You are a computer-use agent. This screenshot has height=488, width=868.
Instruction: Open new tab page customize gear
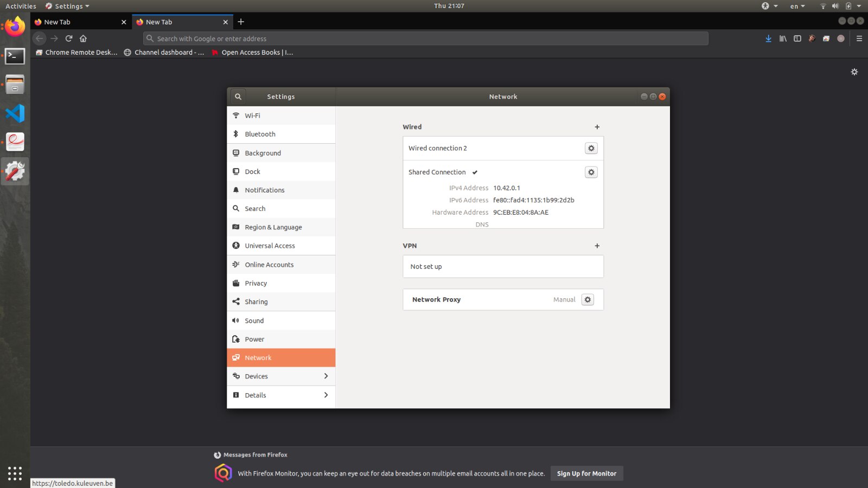[854, 72]
